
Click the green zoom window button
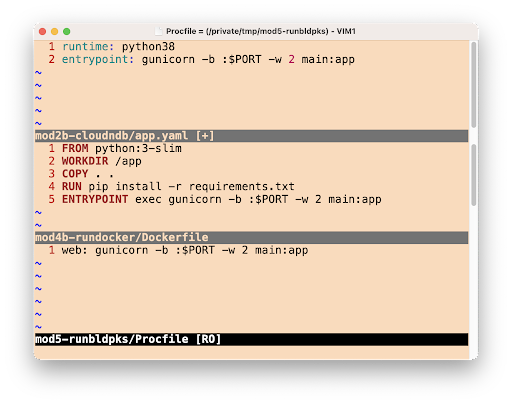click(x=67, y=31)
